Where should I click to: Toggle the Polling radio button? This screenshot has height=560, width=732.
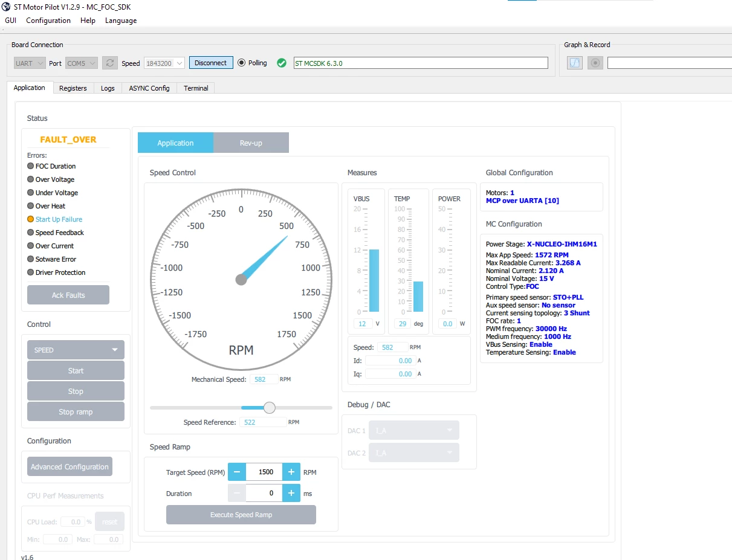point(242,63)
